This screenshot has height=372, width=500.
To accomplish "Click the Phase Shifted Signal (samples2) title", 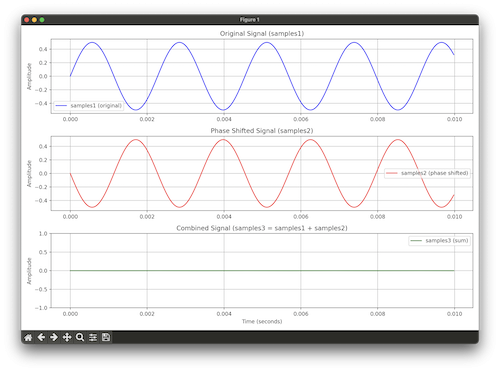I will 262,131.
